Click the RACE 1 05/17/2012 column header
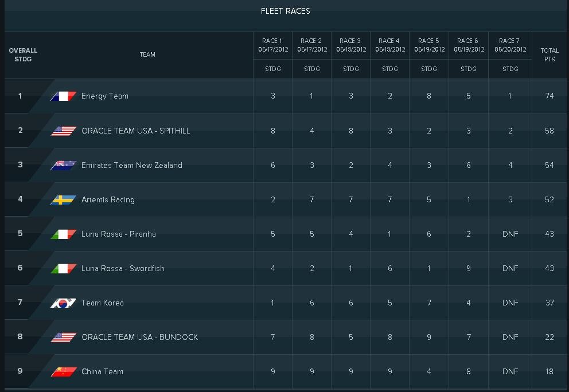The image size is (569, 392). 272,45
